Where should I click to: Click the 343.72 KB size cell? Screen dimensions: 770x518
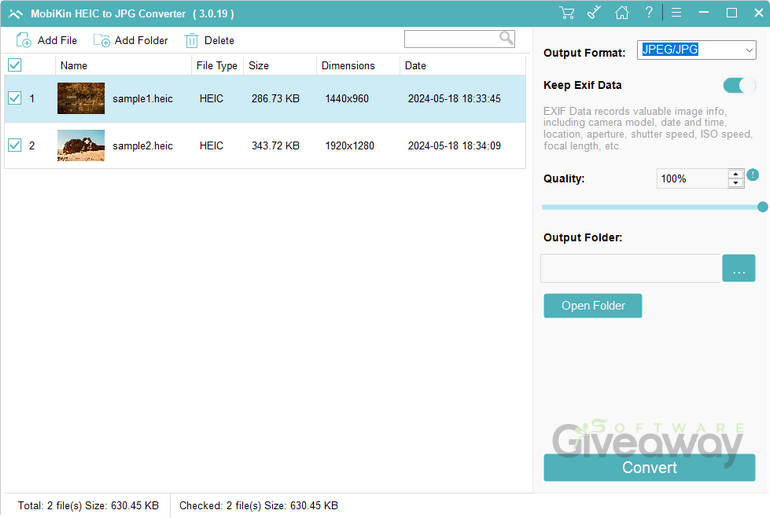275,146
